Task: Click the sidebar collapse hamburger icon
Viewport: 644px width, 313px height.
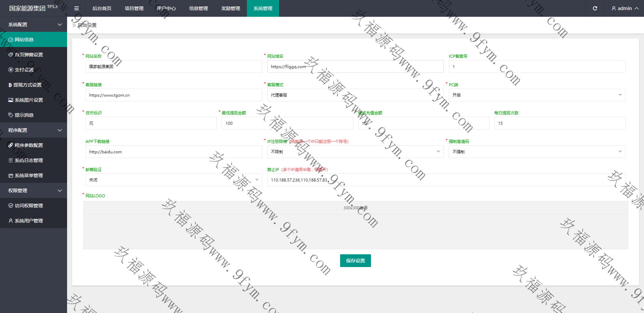Action: (76, 8)
